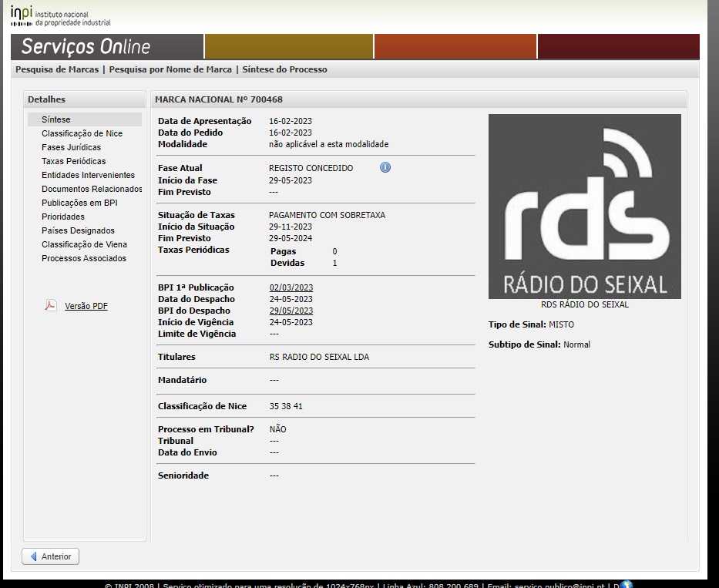
Task: Open Países Designados in the sidebar
Action: 78,230
